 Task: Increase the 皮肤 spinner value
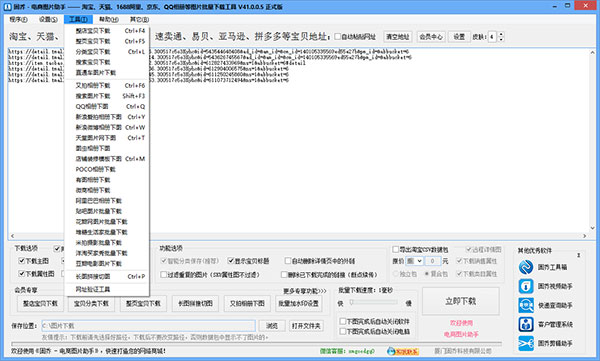[501, 34]
